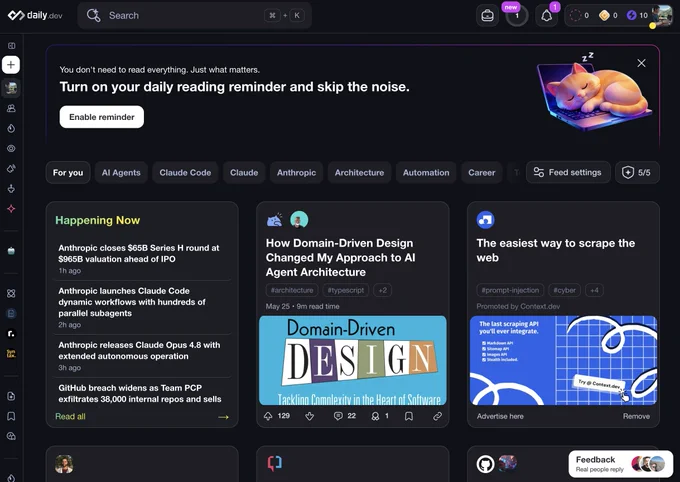Open the four-circle squads icon in sidebar
The width and height of the screenshot is (680, 482).
(x=11, y=293)
